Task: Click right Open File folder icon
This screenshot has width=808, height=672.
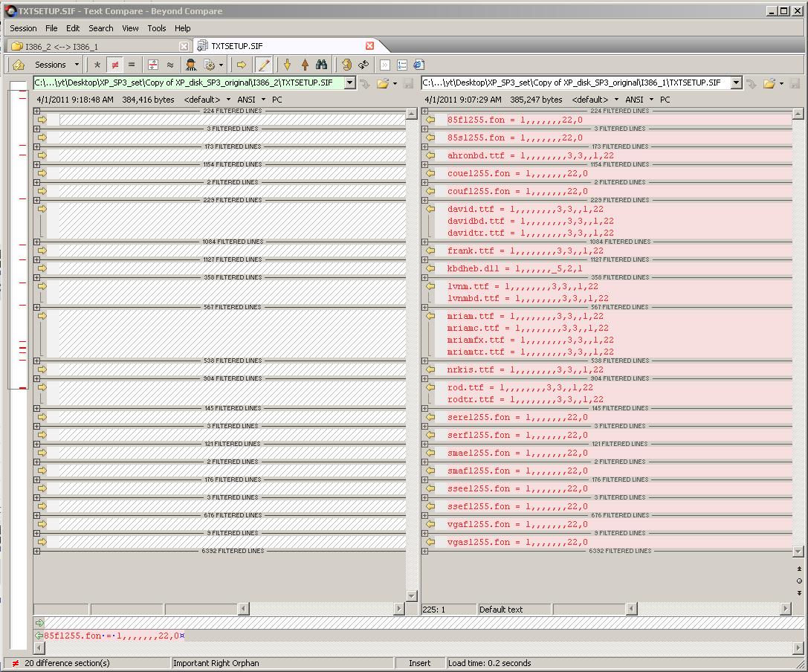Action: [769, 83]
